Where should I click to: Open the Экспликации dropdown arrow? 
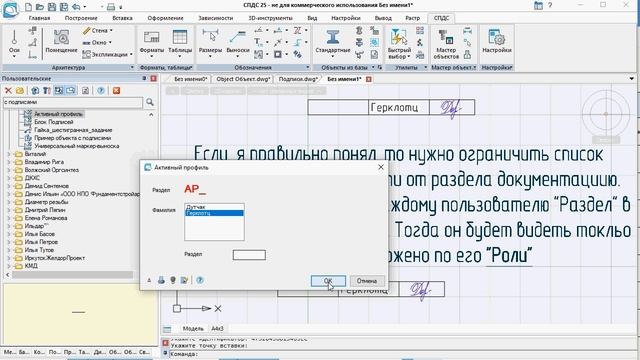pyautogui.click(x=131, y=54)
